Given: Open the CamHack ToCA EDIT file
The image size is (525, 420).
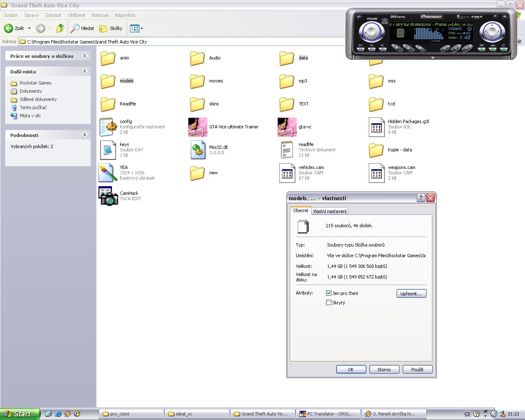Looking at the screenshot, I should (108, 196).
